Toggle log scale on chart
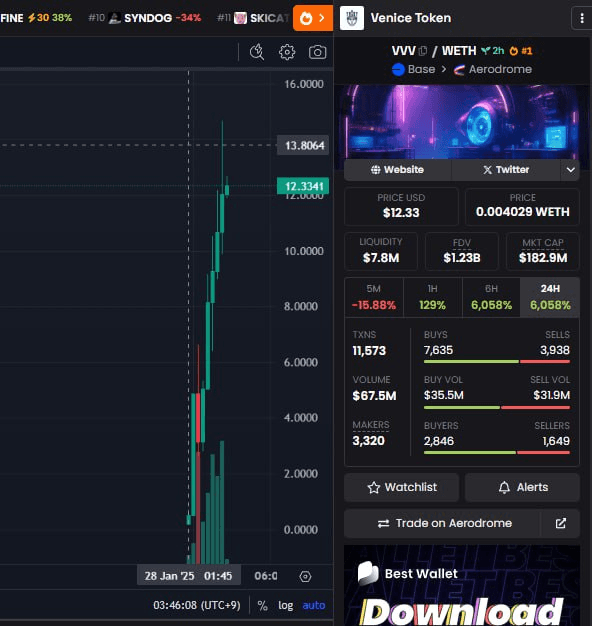This screenshot has height=626, width=592. (285, 605)
